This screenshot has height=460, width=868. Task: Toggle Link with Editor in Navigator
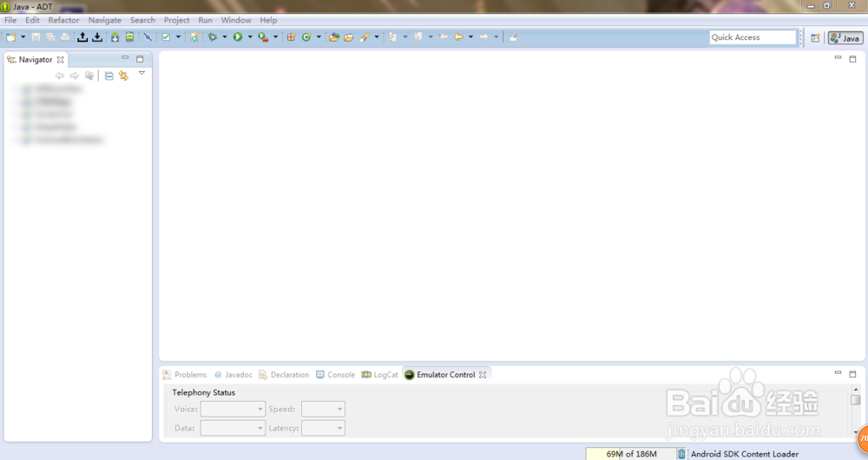[x=123, y=76]
